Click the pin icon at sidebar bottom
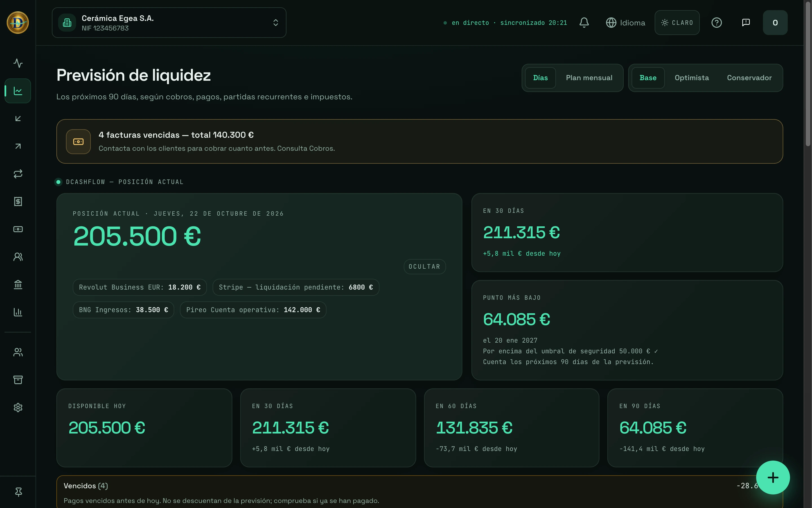 pos(18,492)
